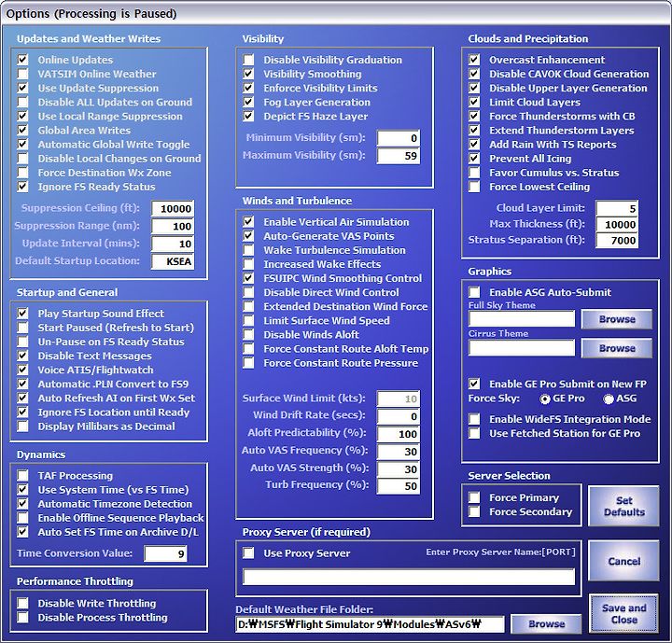Check Disable ALL Updates on Ground
The width and height of the screenshot is (672, 643).
[22, 102]
